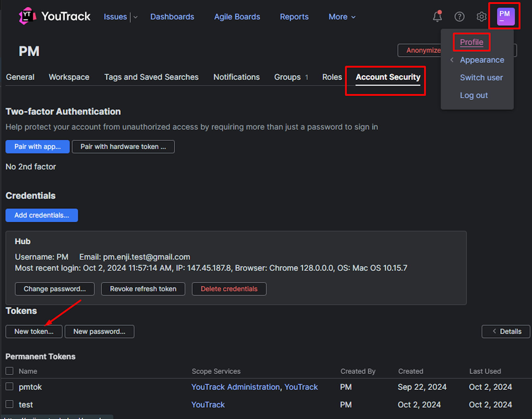The width and height of the screenshot is (532, 419).
Task: Open the Groups tab
Action: pos(291,77)
